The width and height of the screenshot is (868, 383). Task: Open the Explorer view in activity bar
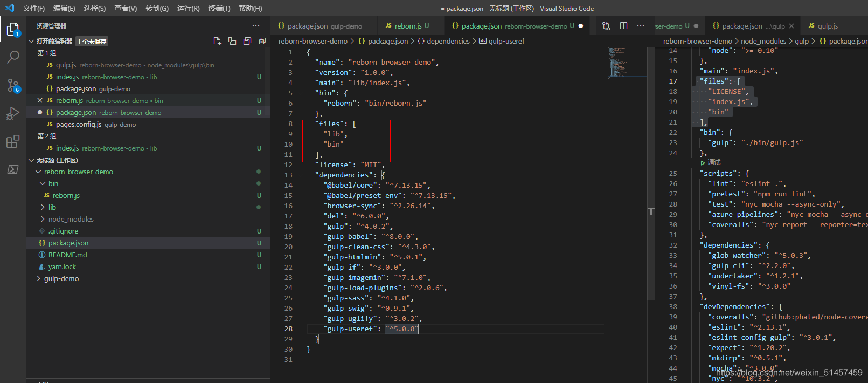tap(13, 29)
